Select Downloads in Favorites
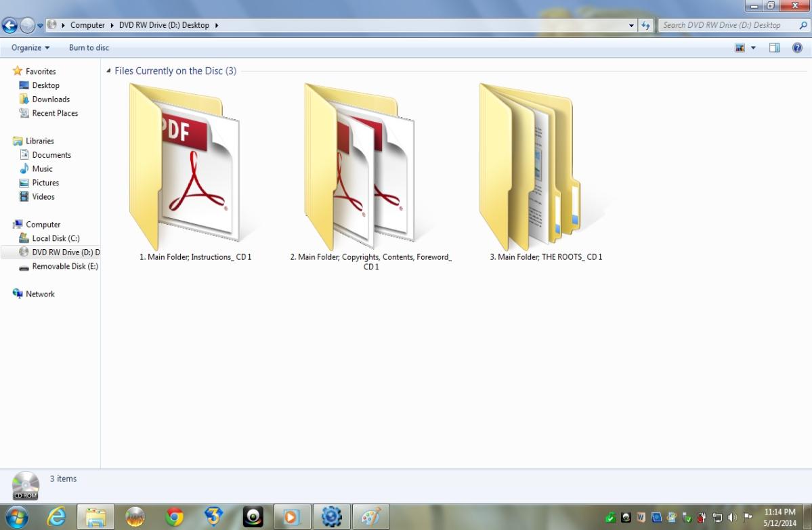This screenshot has height=530, width=812. click(51, 100)
